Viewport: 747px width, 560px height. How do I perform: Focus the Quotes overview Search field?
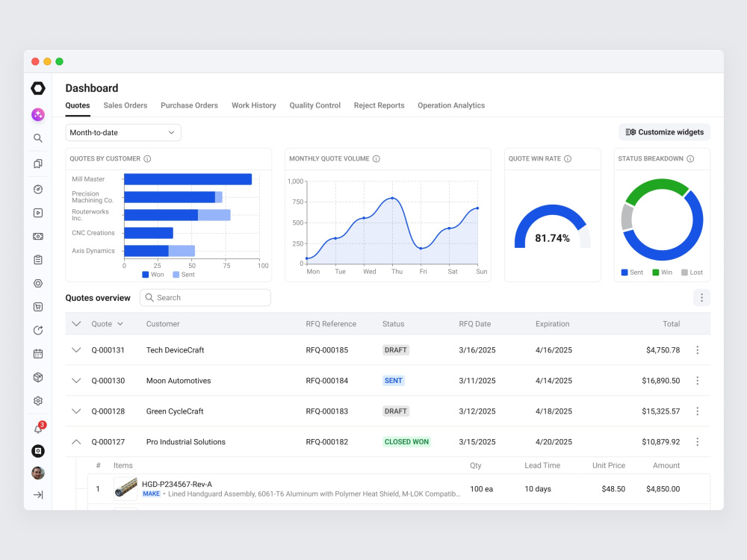205,298
